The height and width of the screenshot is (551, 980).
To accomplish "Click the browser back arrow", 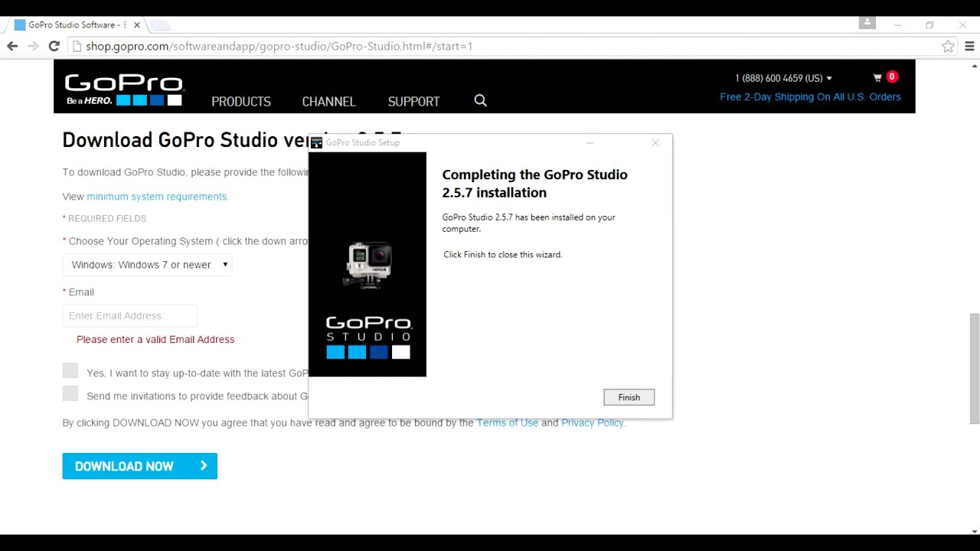I will tap(12, 46).
